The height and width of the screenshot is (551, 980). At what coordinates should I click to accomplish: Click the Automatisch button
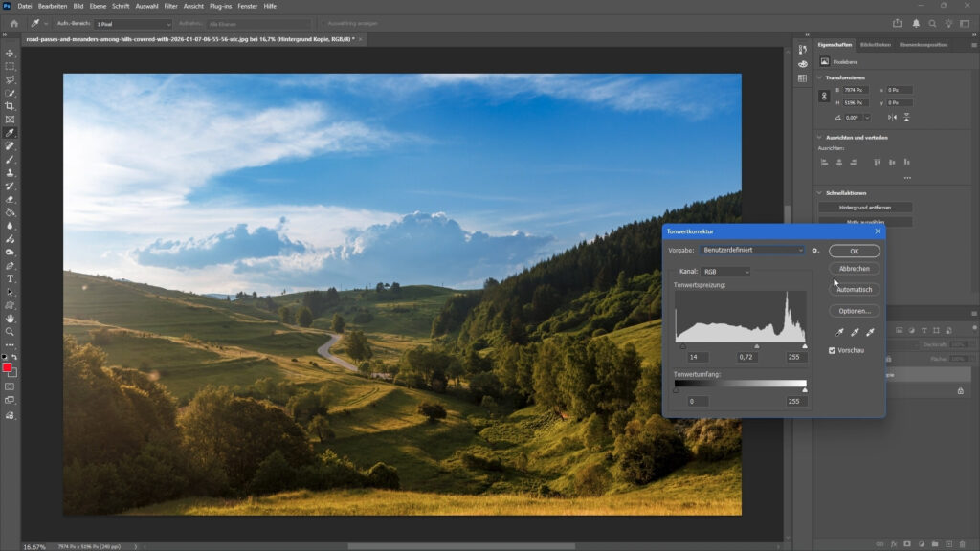click(x=854, y=289)
